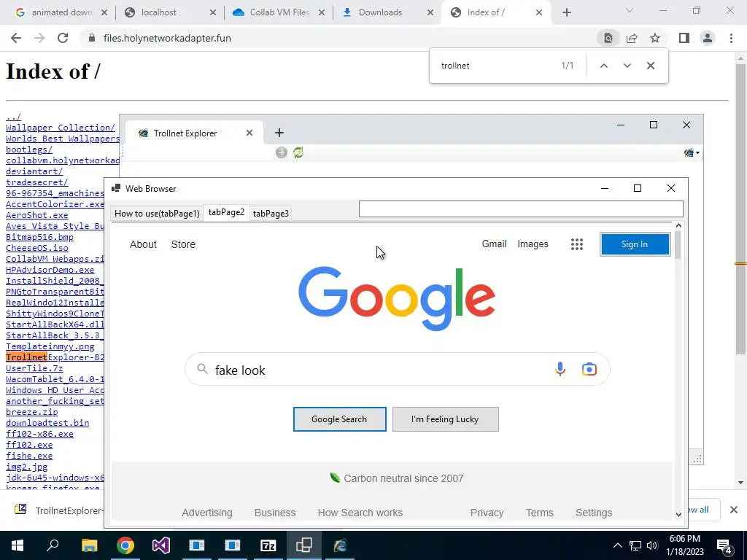Click I'm Feeling Lucky button
The height and width of the screenshot is (560, 747).
coord(446,419)
